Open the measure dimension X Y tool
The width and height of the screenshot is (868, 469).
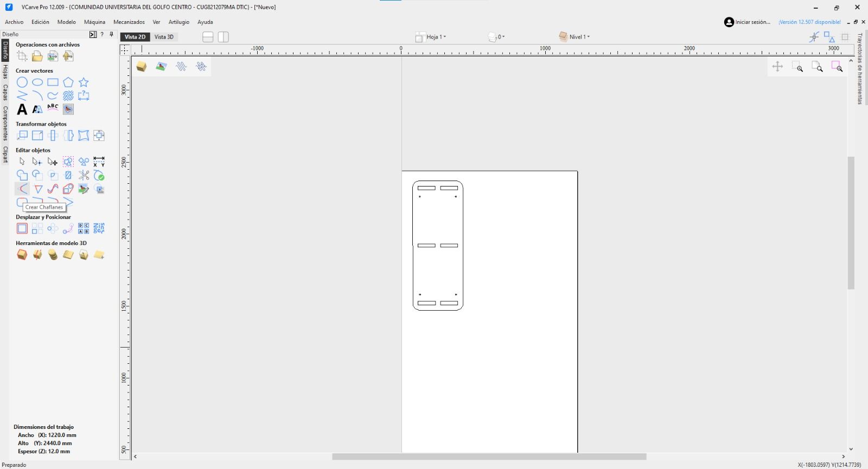[x=99, y=162]
